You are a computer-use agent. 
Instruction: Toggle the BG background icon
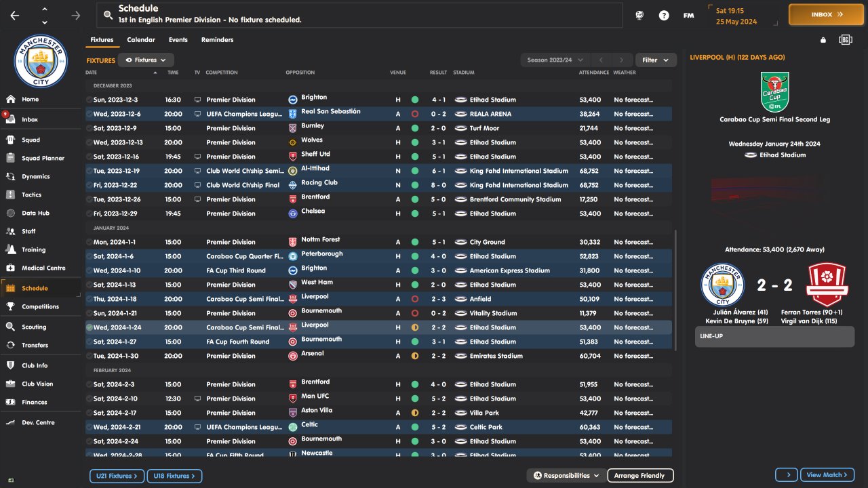(x=845, y=40)
